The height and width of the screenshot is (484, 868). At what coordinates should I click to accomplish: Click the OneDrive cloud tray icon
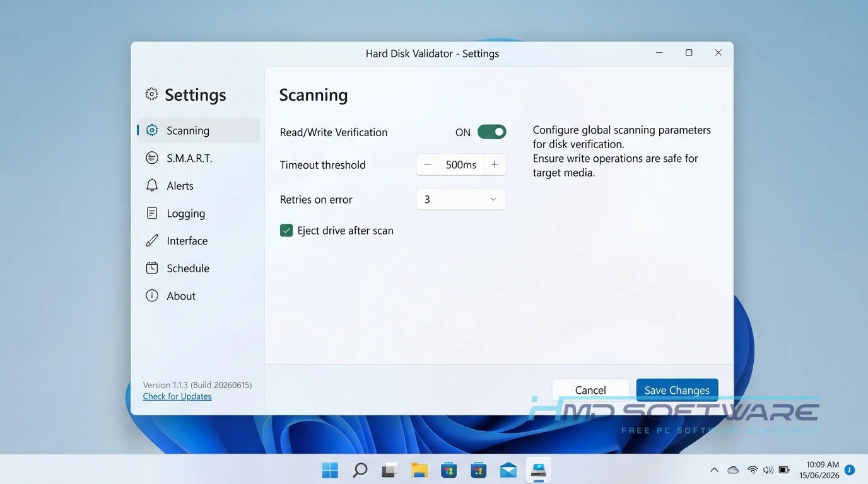coord(733,470)
